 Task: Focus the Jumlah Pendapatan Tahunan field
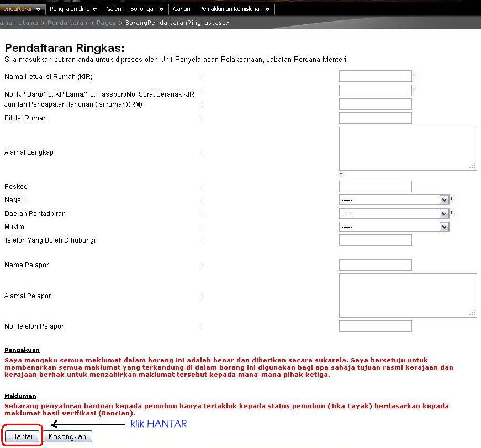375,104
